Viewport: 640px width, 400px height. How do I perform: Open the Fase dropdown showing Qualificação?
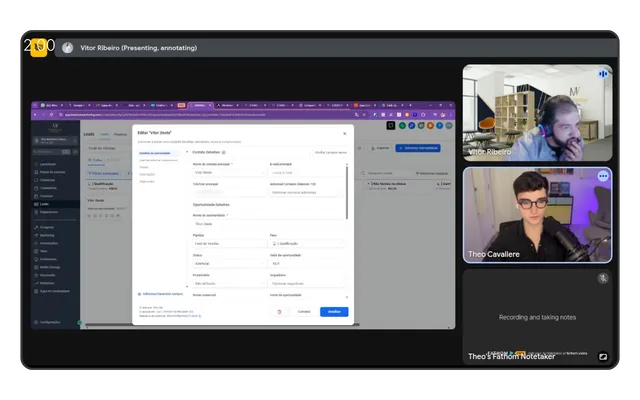pyautogui.click(x=306, y=244)
